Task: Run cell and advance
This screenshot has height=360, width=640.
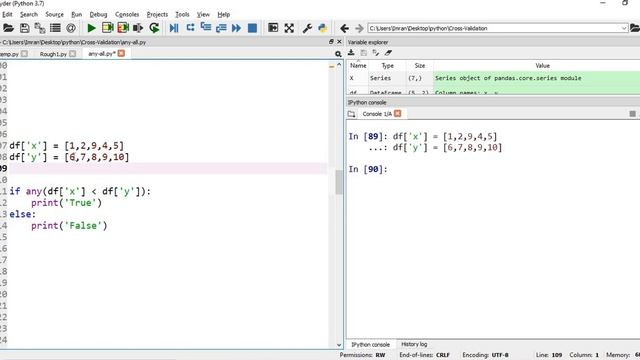Action: pos(123,28)
